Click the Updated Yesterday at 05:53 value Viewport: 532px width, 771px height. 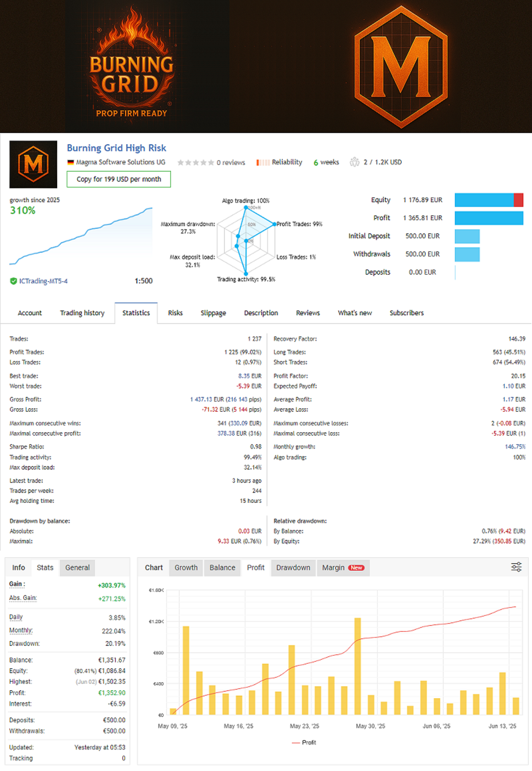point(100,747)
